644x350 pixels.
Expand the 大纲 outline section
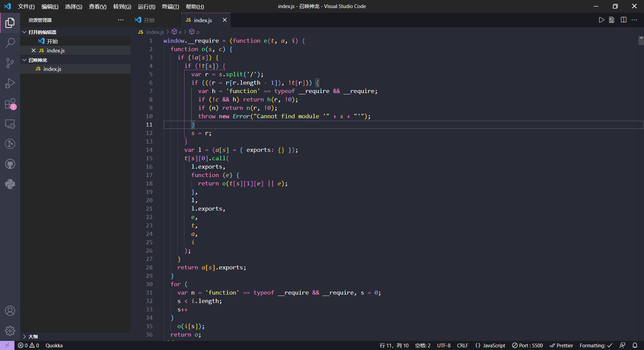point(75,336)
